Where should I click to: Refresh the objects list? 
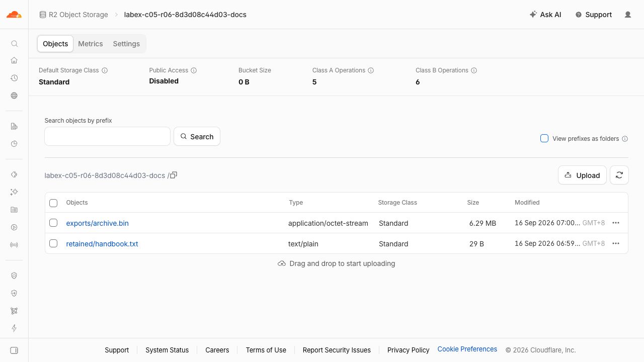[x=619, y=175]
